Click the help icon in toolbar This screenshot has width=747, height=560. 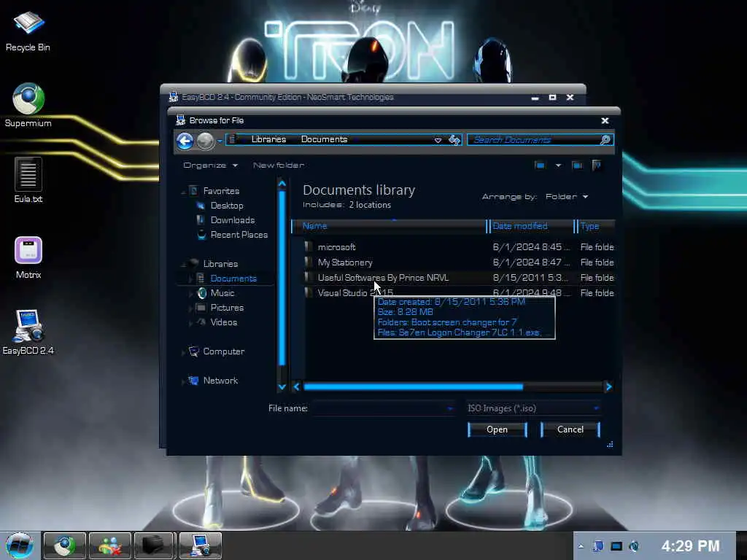tap(596, 166)
